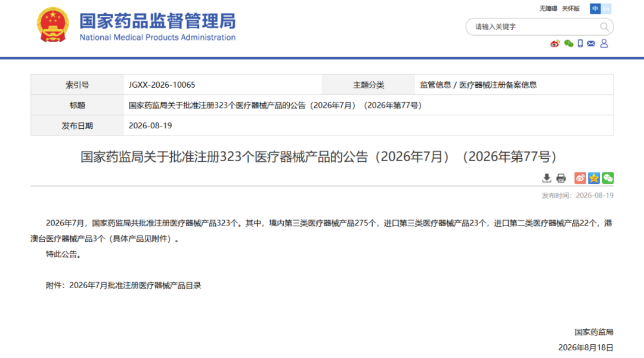Click the large announcement headline
644x358 pixels.
click(318, 156)
